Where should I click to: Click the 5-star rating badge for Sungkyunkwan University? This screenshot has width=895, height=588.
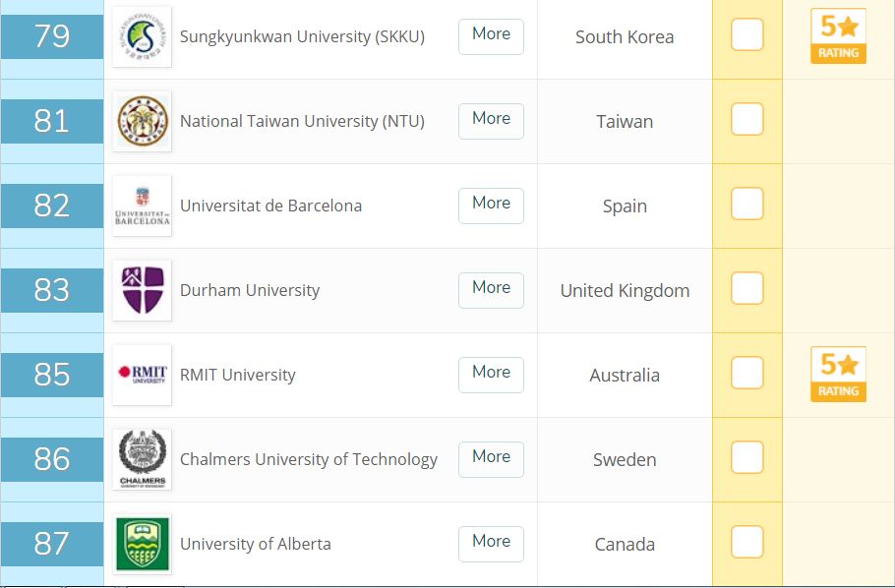tap(838, 36)
